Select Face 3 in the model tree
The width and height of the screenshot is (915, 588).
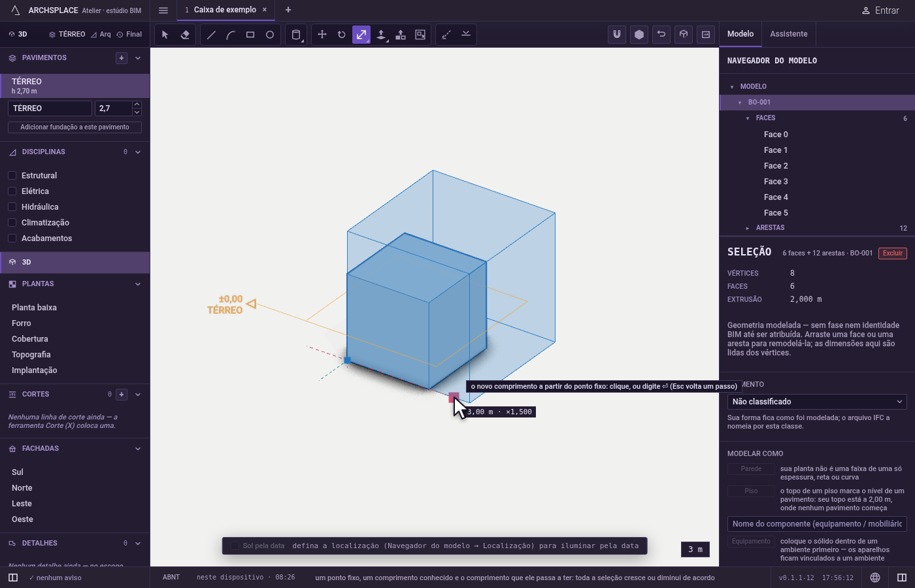point(776,182)
